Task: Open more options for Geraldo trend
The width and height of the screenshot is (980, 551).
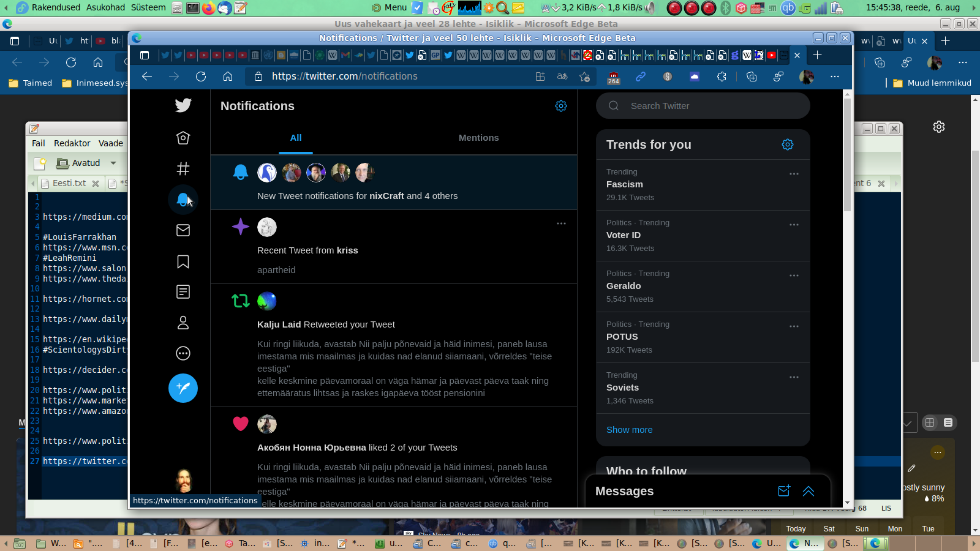Action: [x=794, y=275]
